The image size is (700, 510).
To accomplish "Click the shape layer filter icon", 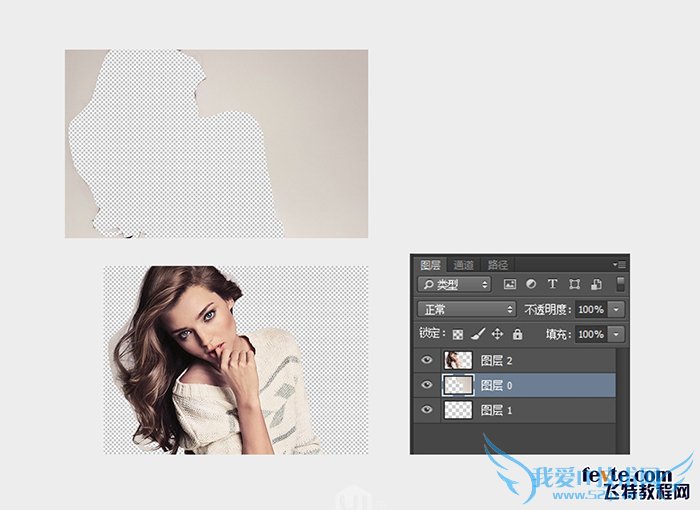I will pos(574,285).
